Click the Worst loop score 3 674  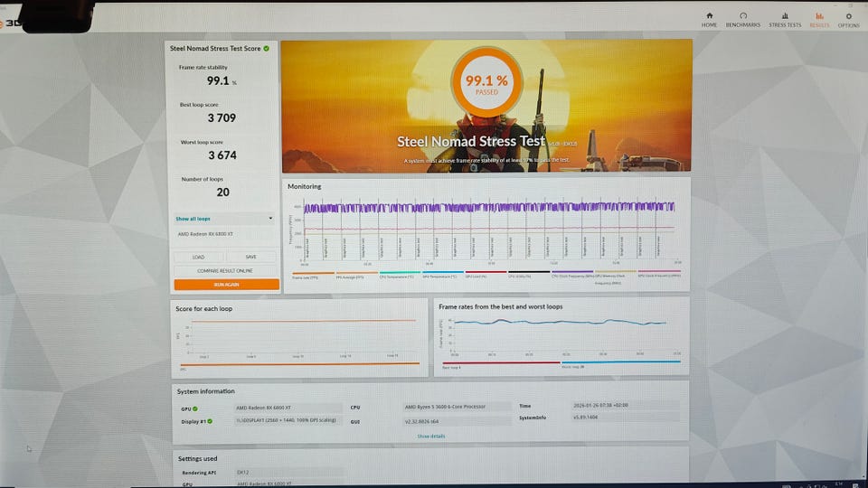pyautogui.click(x=222, y=155)
